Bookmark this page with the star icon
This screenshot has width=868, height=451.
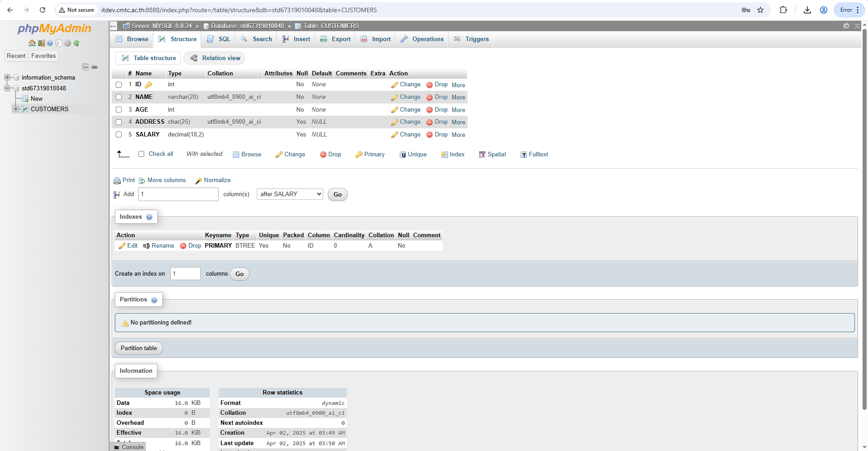760,10
